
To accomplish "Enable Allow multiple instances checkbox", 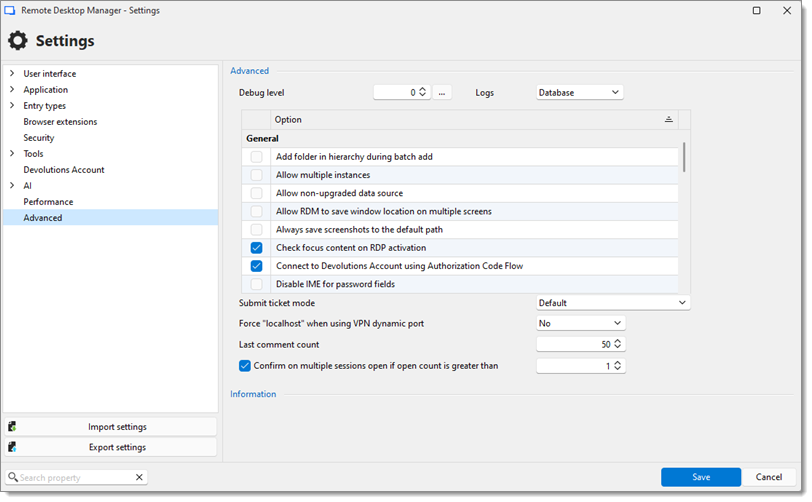I will click(x=256, y=175).
